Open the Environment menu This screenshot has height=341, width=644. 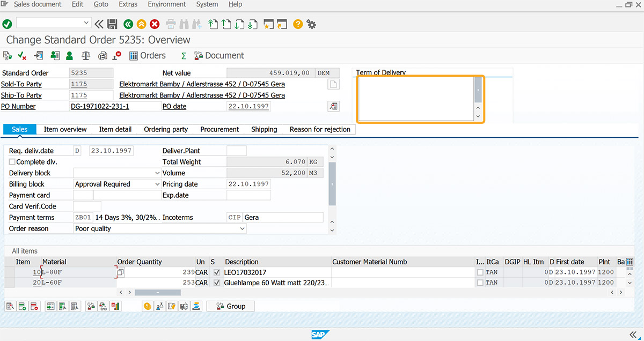tap(167, 4)
